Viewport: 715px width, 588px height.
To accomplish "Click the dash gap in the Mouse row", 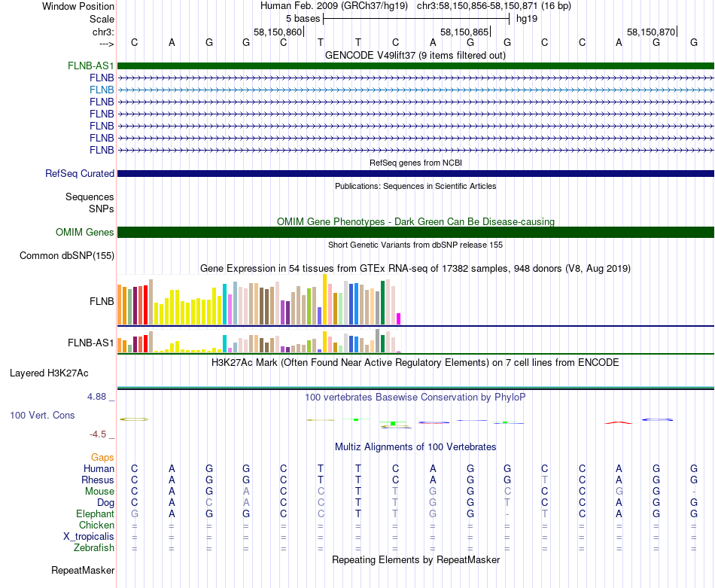I will click(x=694, y=492).
